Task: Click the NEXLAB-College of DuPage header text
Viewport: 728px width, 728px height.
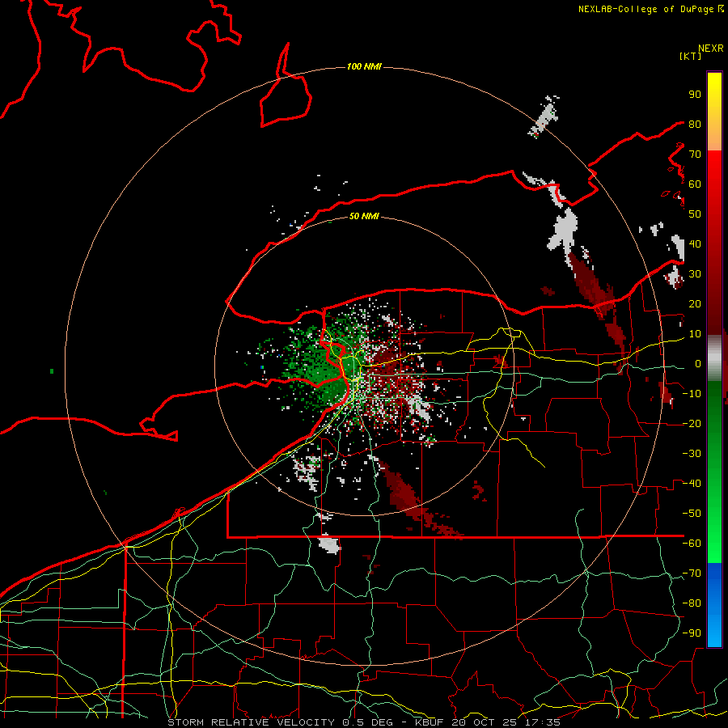Action: point(647,9)
